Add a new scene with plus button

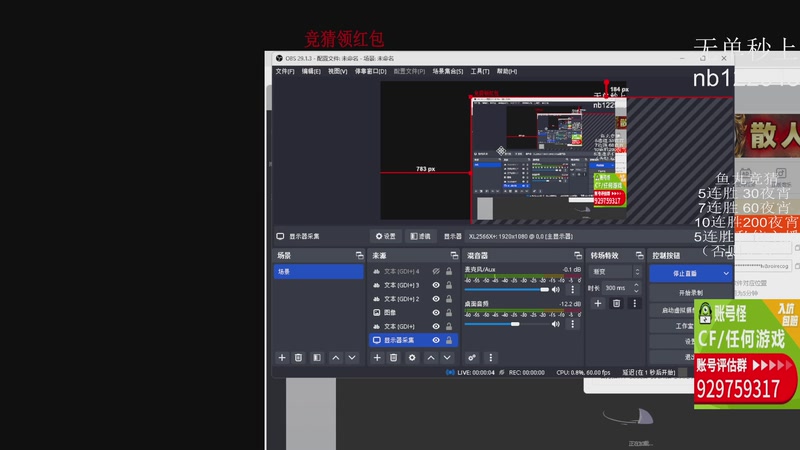282,358
